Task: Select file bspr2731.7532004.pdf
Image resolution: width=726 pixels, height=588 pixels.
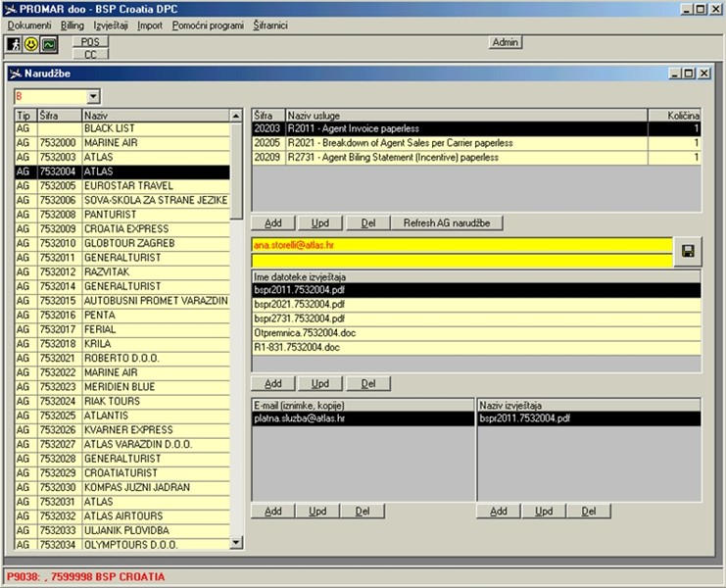Action: click(476, 319)
